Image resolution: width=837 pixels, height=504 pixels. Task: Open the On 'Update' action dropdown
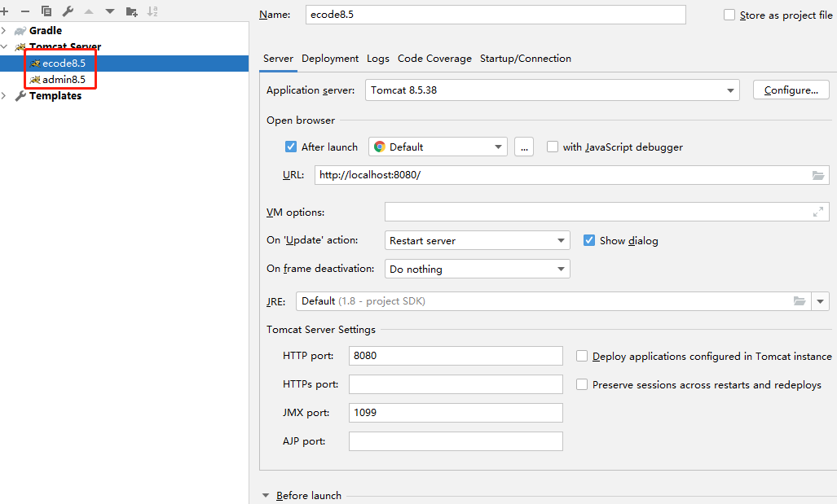(561, 240)
